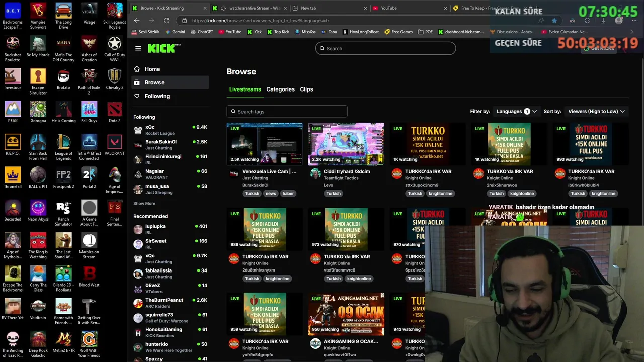Switch to Livestreams tab
Screen dimensions: 644x362
click(245, 89)
